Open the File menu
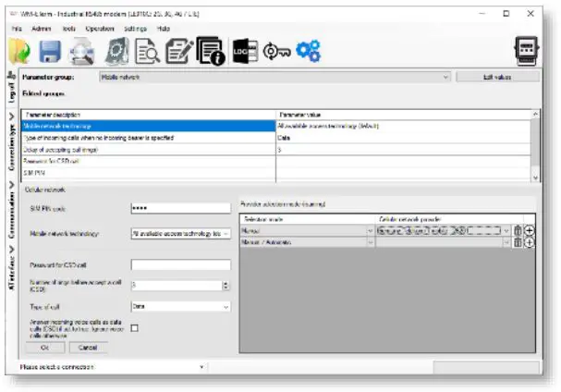This screenshot has height=392, width=561. pyautogui.click(x=17, y=29)
